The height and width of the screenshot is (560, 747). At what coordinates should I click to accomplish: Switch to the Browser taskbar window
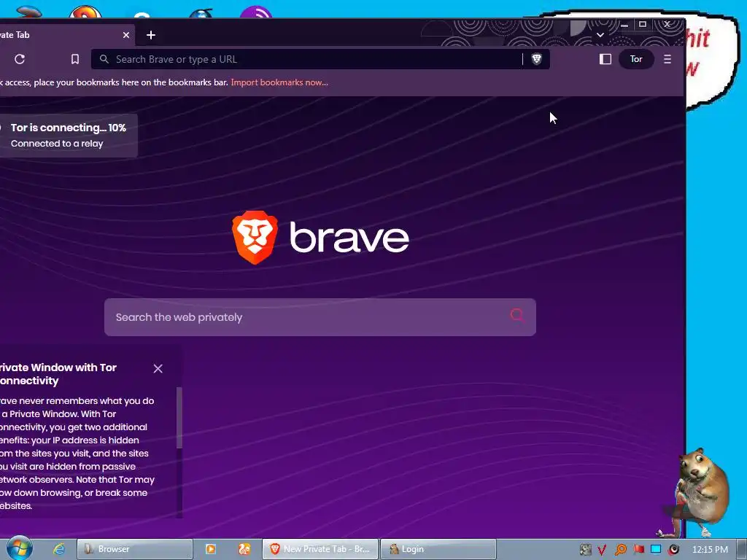135,549
